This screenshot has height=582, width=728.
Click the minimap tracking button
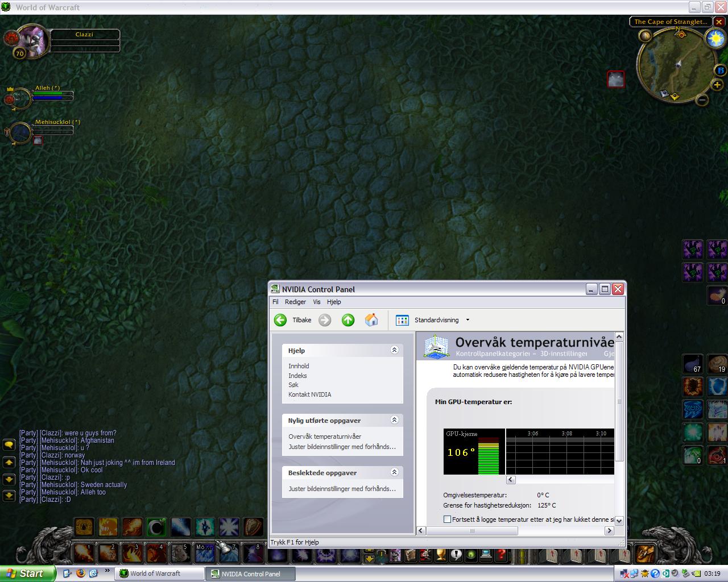(645, 36)
